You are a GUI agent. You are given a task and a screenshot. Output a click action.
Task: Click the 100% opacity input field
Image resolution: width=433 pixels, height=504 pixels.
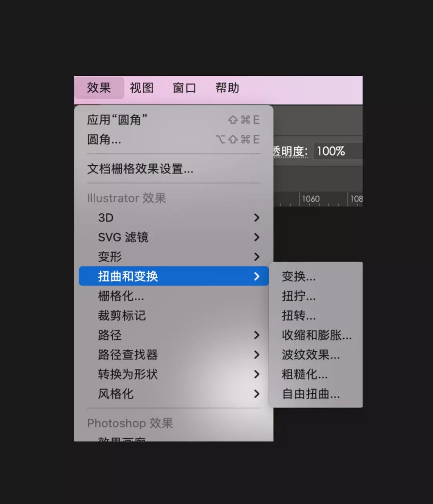coord(338,151)
